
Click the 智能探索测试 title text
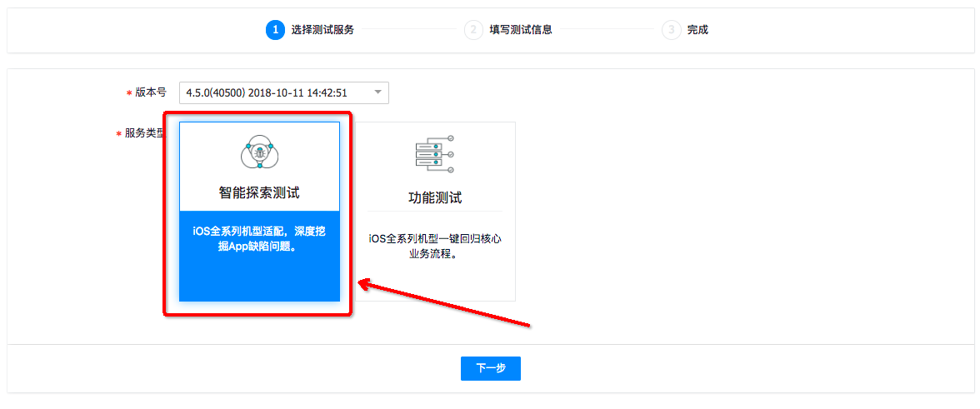pos(259,193)
